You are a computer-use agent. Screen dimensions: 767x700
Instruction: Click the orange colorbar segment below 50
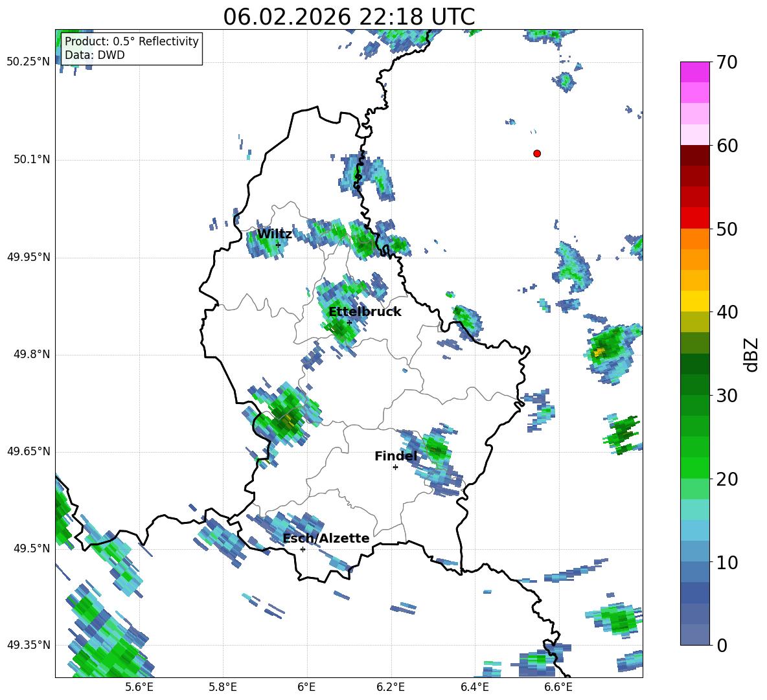pos(694,239)
